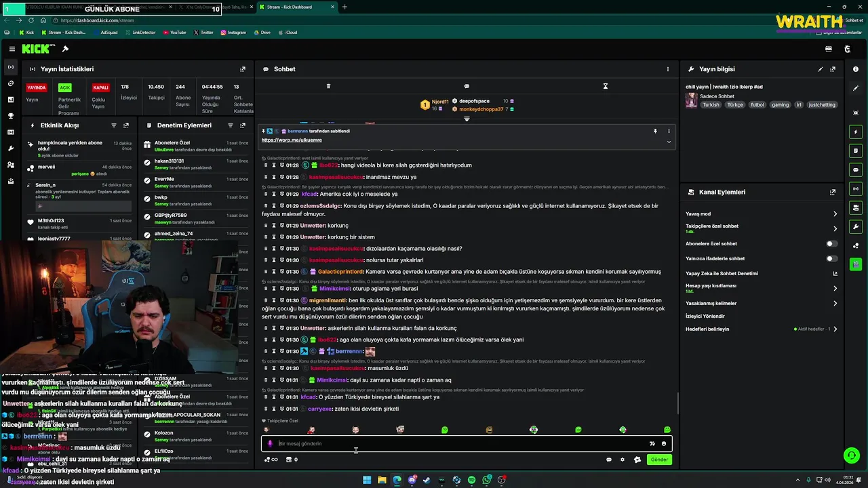Click the info icon in right sidebar

point(856,69)
